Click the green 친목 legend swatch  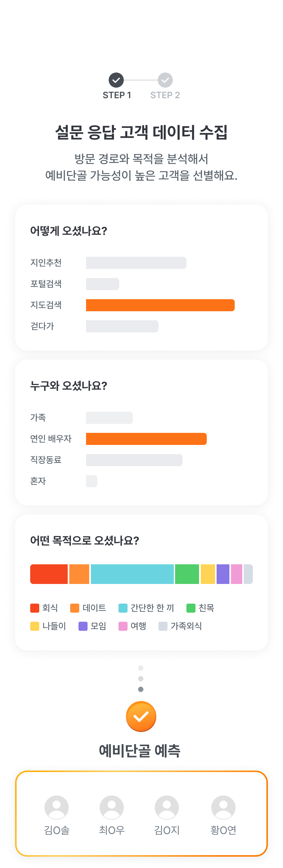tap(191, 608)
